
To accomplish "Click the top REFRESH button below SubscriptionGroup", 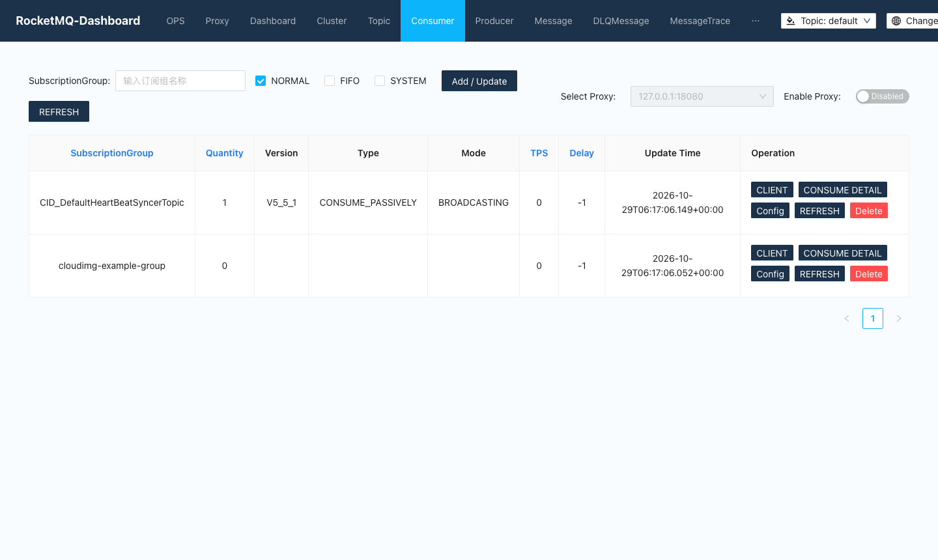I will 59,111.
